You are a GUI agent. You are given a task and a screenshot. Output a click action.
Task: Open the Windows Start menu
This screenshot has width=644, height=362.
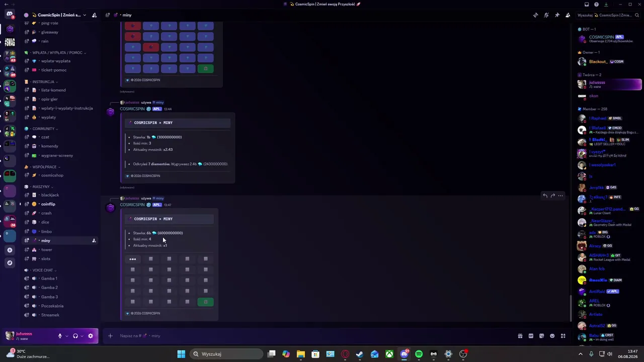tap(181, 354)
